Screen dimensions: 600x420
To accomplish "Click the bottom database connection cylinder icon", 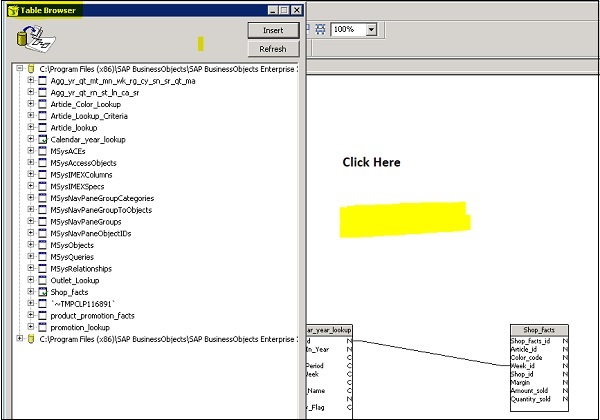I will coord(31,339).
